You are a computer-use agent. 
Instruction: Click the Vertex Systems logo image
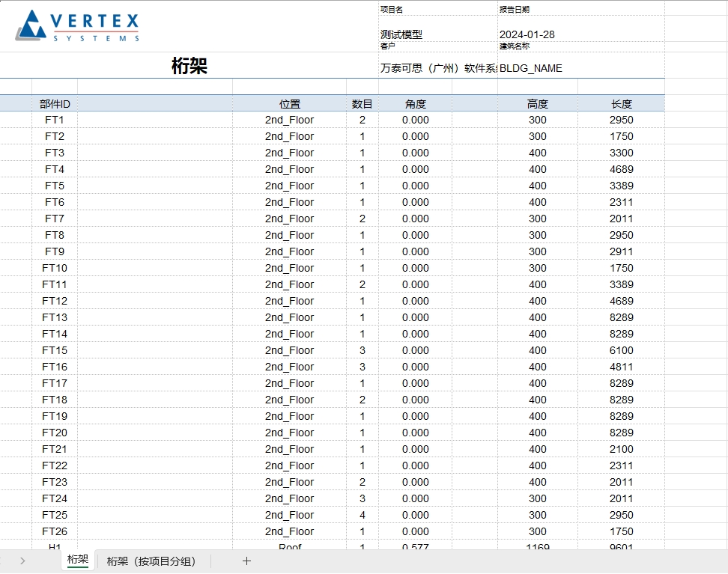click(78, 26)
